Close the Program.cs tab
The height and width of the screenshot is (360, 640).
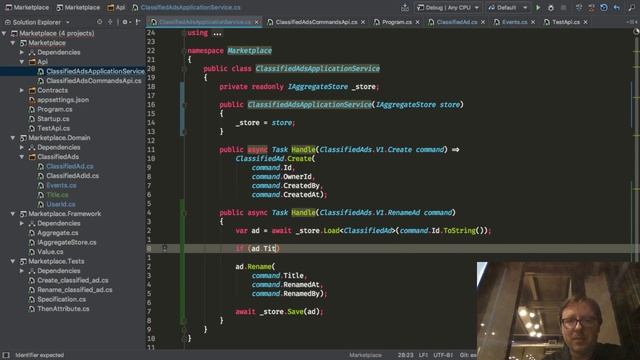(x=417, y=22)
